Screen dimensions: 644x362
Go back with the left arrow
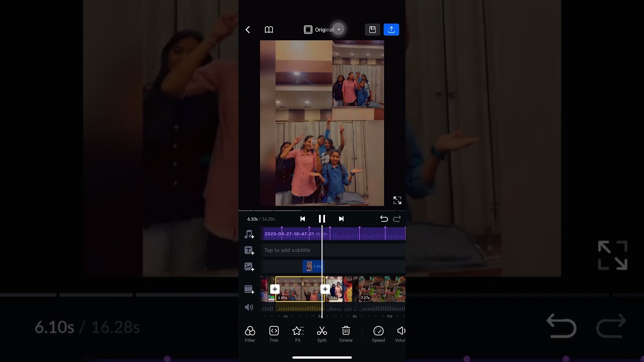pyautogui.click(x=248, y=30)
